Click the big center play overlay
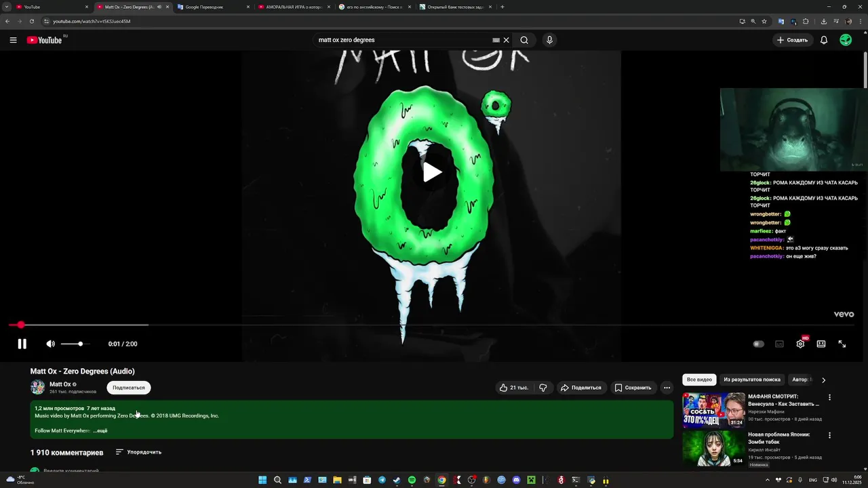 point(432,172)
